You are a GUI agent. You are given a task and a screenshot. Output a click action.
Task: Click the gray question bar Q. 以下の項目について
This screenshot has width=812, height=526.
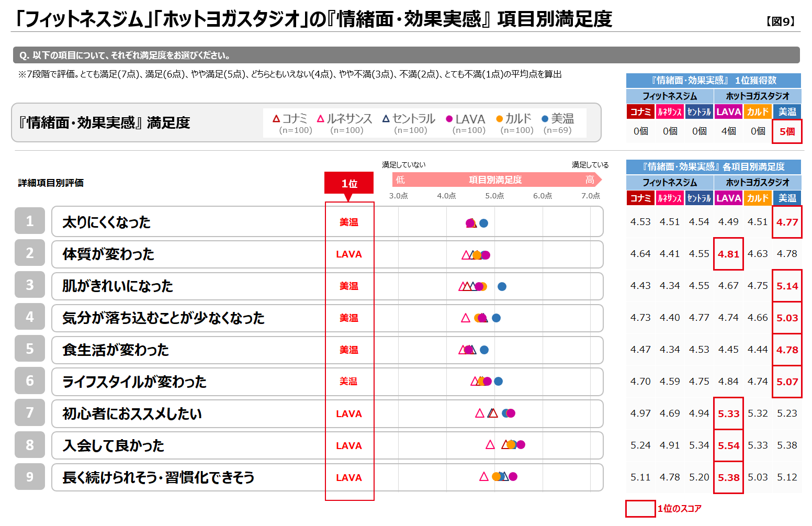(x=406, y=55)
